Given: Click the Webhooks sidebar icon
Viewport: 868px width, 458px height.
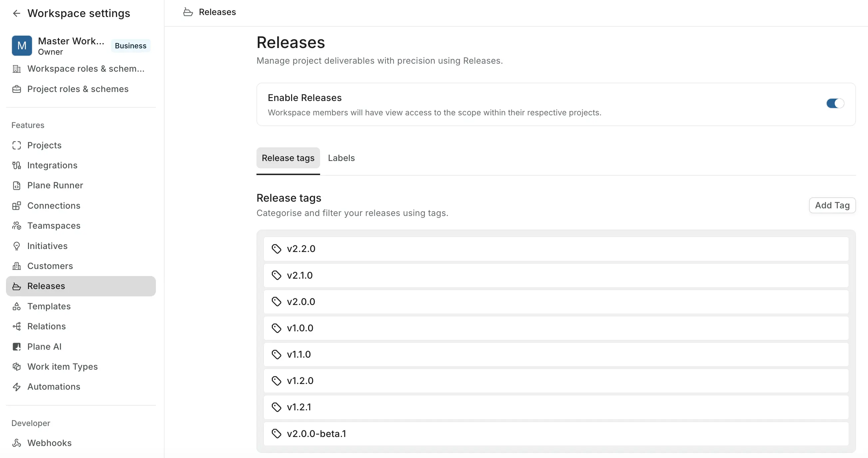Looking at the screenshot, I should [17, 443].
